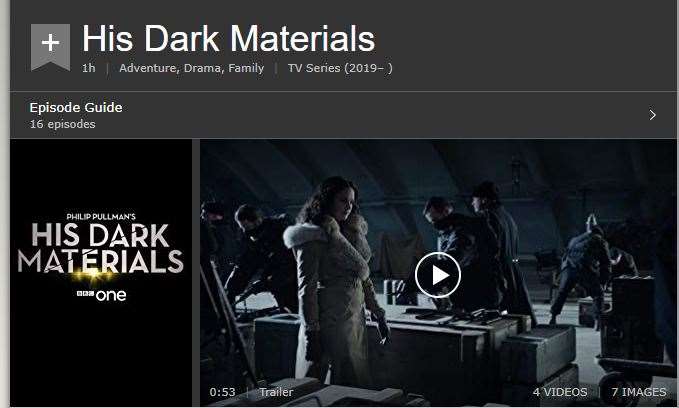
Task: Open the His Dark Materials poster image
Action: click(101, 273)
